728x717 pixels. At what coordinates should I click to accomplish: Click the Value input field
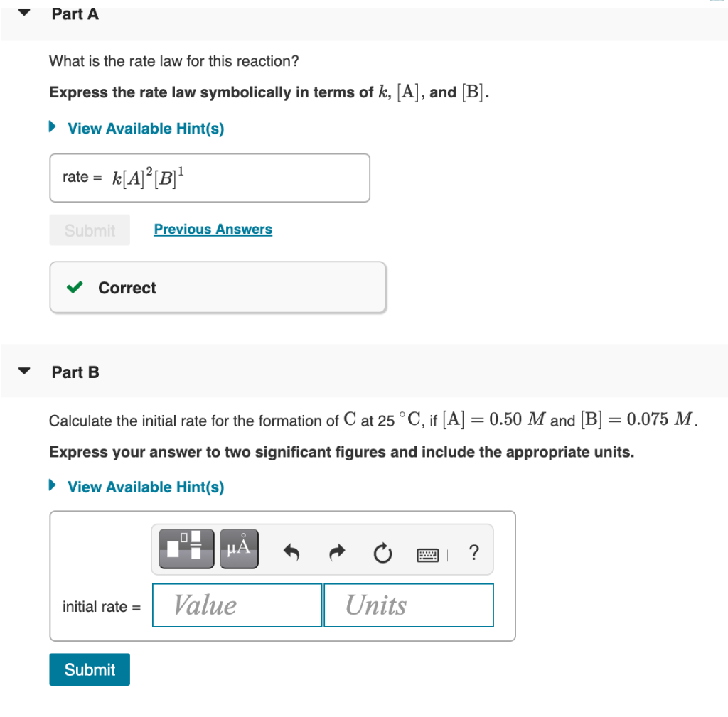click(x=236, y=605)
